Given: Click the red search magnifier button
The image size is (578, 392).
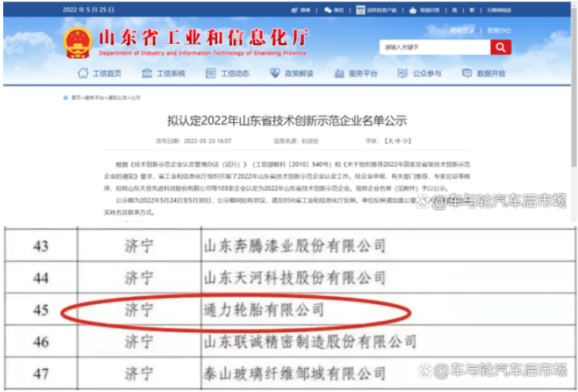Looking at the screenshot, I should tap(501, 47).
